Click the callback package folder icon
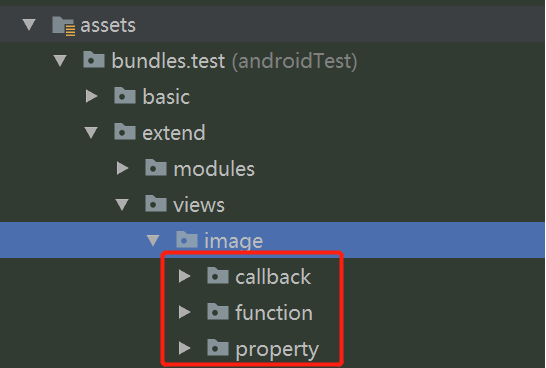The width and height of the screenshot is (546, 368). (x=218, y=276)
